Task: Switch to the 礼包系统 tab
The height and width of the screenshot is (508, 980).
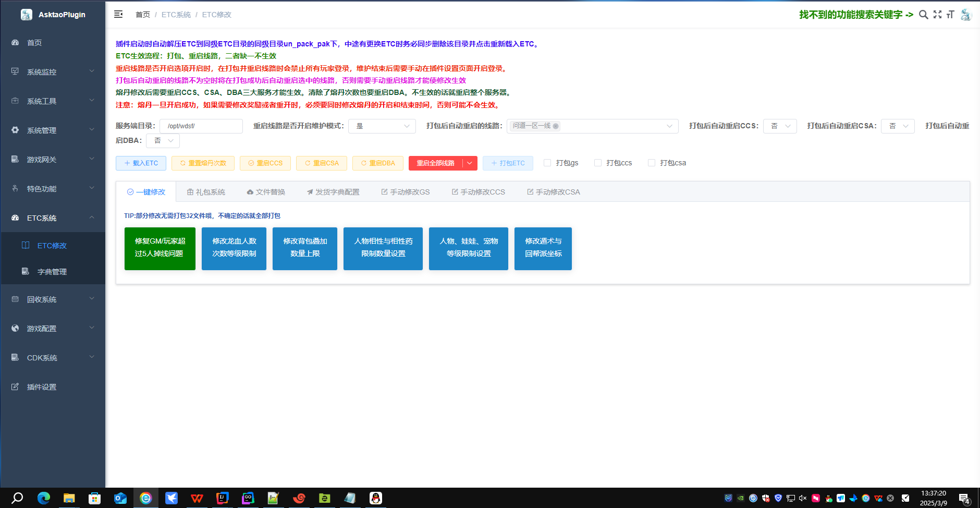Action: [206, 192]
